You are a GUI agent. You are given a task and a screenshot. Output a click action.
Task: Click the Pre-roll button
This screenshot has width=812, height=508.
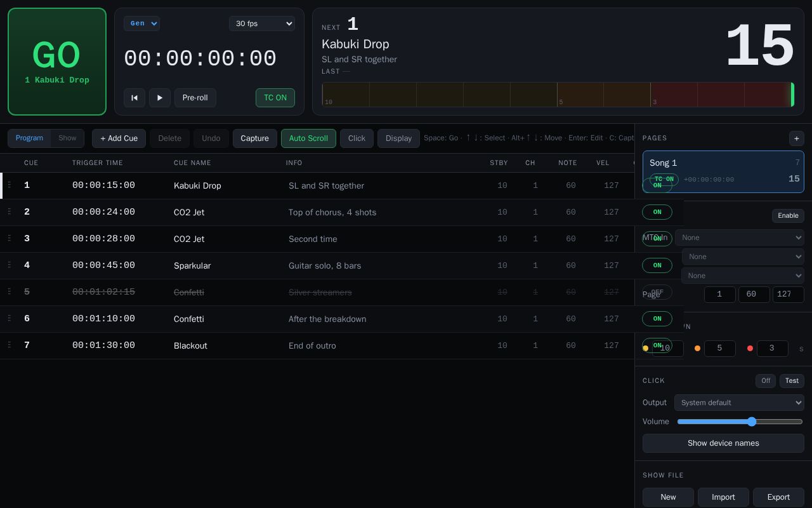tap(195, 98)
